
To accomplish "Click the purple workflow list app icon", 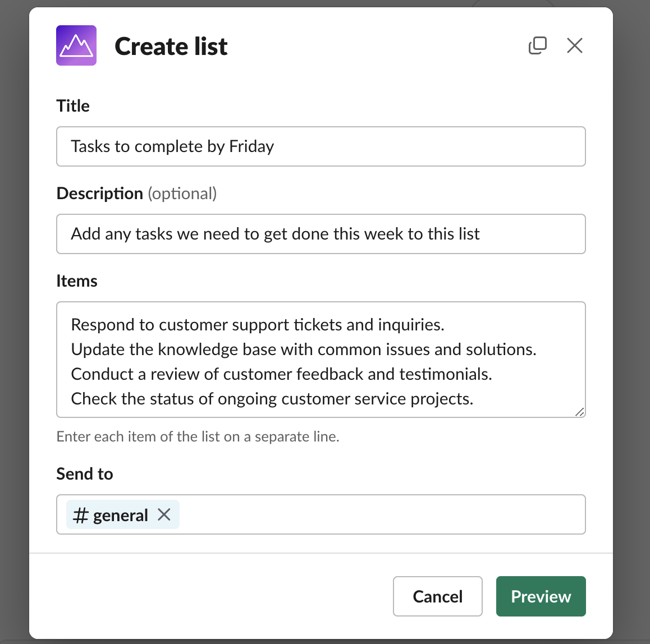I will [x=76, y=45].
